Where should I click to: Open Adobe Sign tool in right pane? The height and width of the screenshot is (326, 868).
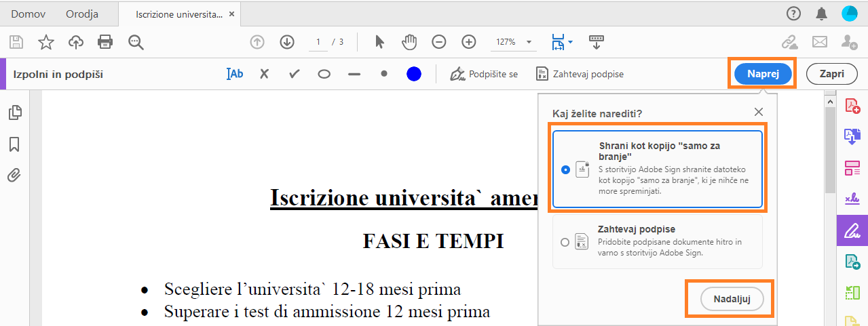852,199
